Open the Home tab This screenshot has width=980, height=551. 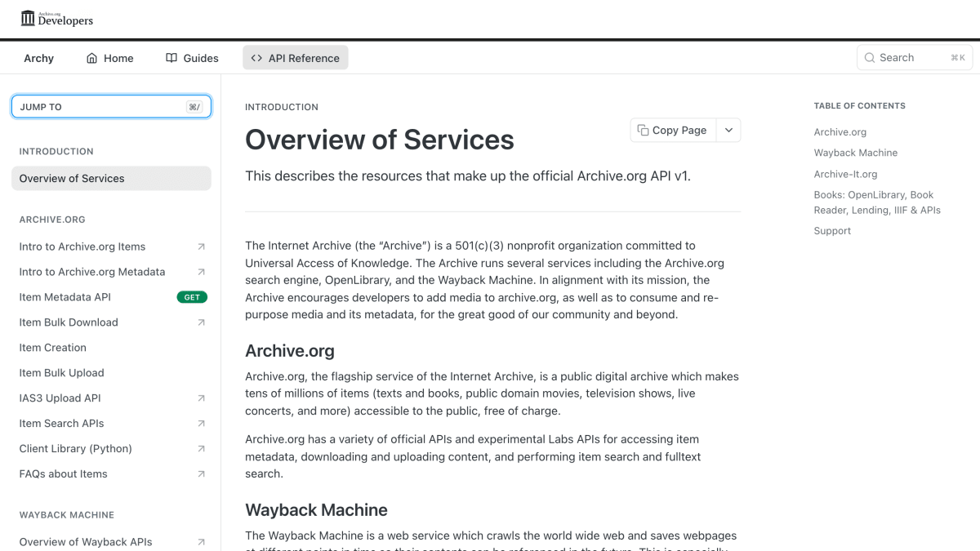[109, 58]
